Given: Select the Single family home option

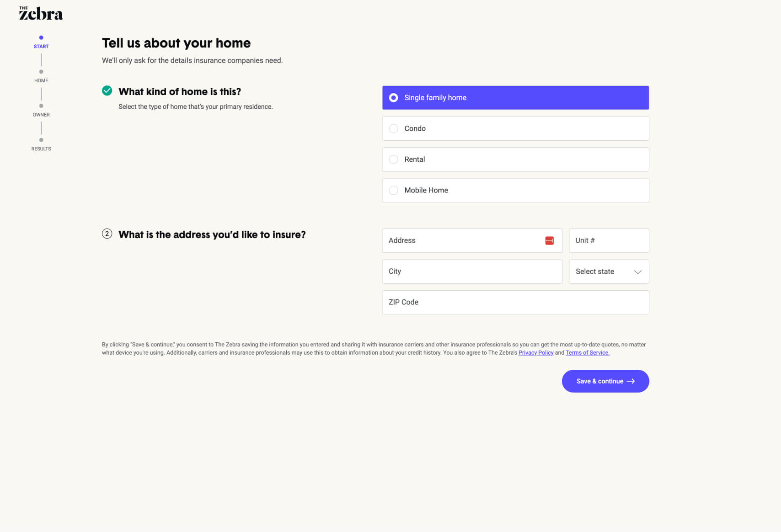Looking at the screenshot, I should [515, 97].
